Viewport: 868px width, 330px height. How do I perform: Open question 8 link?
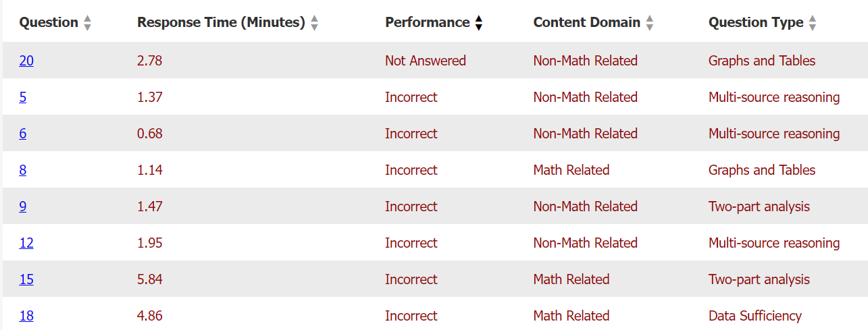[x=23, y=170]
